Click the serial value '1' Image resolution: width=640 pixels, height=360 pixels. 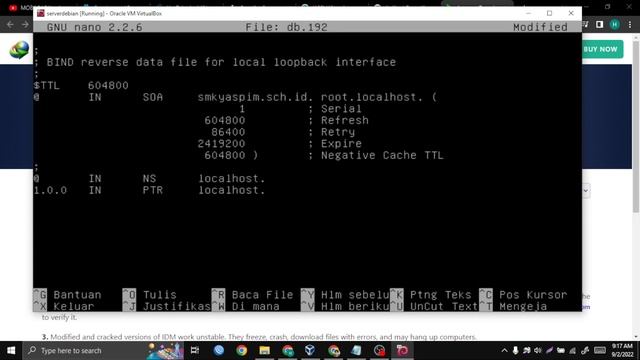pyautogui.click(x=242, y=109)
